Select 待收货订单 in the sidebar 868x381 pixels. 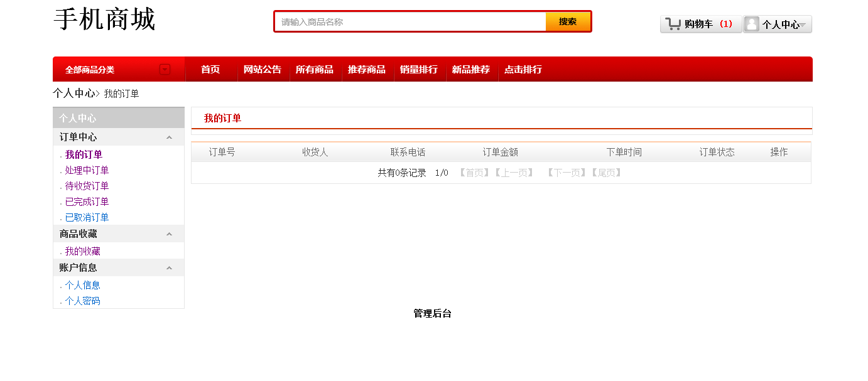click(x=87, y=186)
